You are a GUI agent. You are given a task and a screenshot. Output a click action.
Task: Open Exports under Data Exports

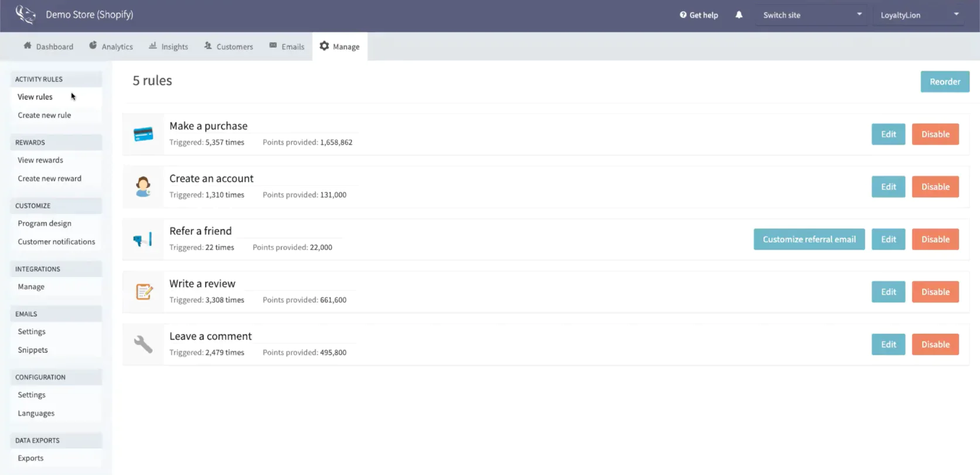[x=30, y=459]
